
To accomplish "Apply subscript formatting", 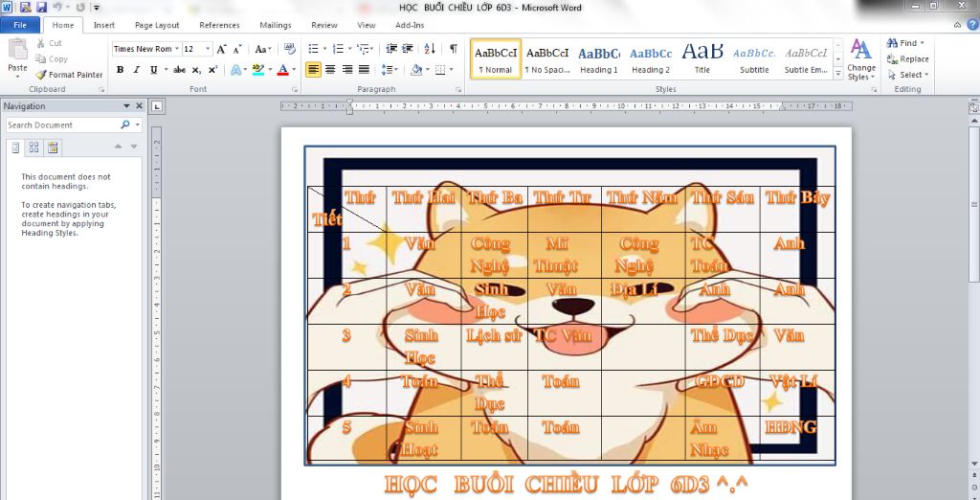I will point(196,70).
